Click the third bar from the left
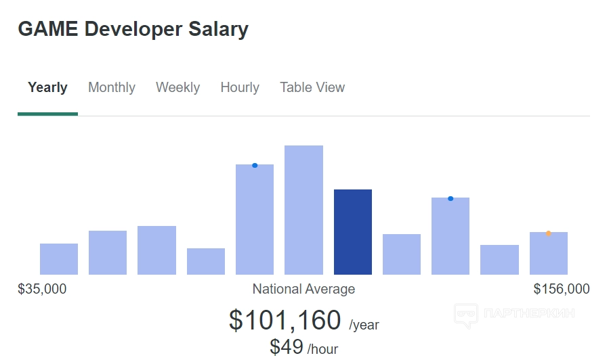This screenshot has width=609, height=364. coord(156,250)
